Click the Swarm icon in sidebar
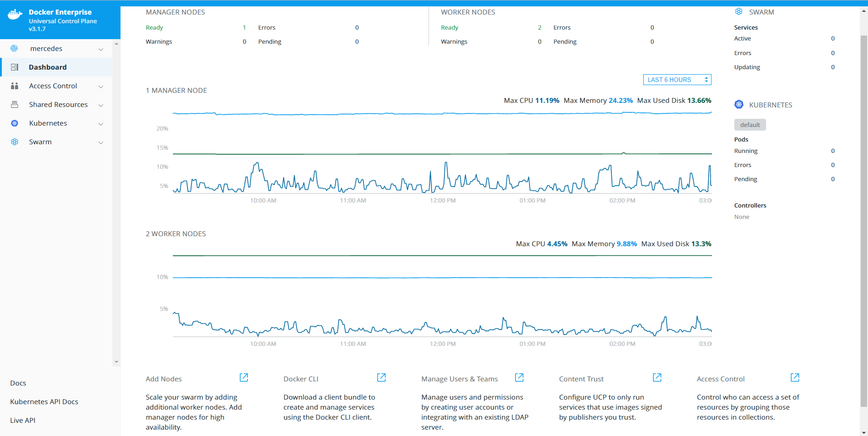The width and height of the screenshot is (868, 436). click(15, 142)
